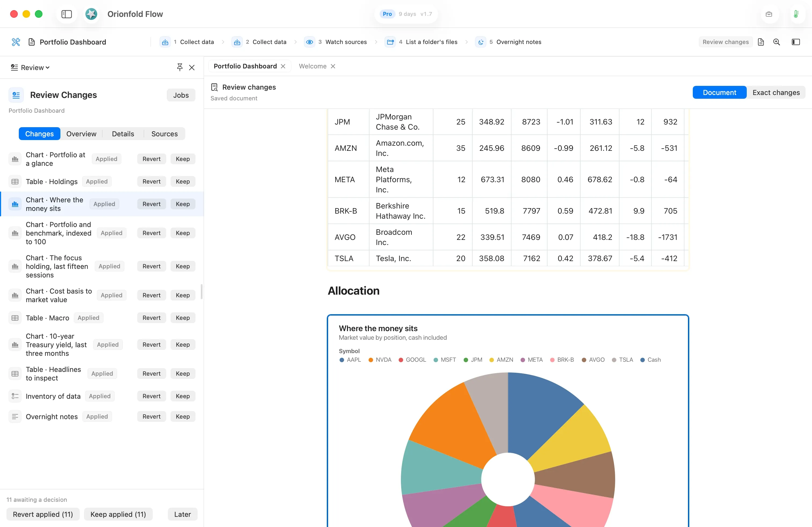Click the Overnight notes moon icon

click(x=480, y=42)
